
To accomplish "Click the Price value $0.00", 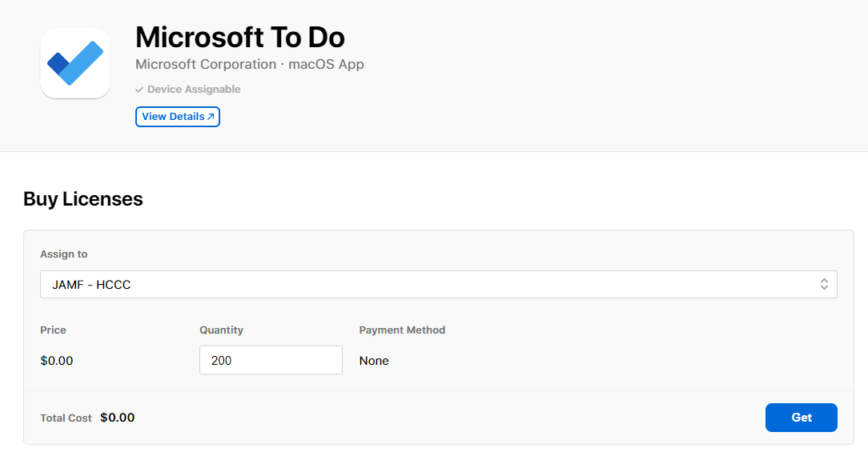I will [57, 361].
